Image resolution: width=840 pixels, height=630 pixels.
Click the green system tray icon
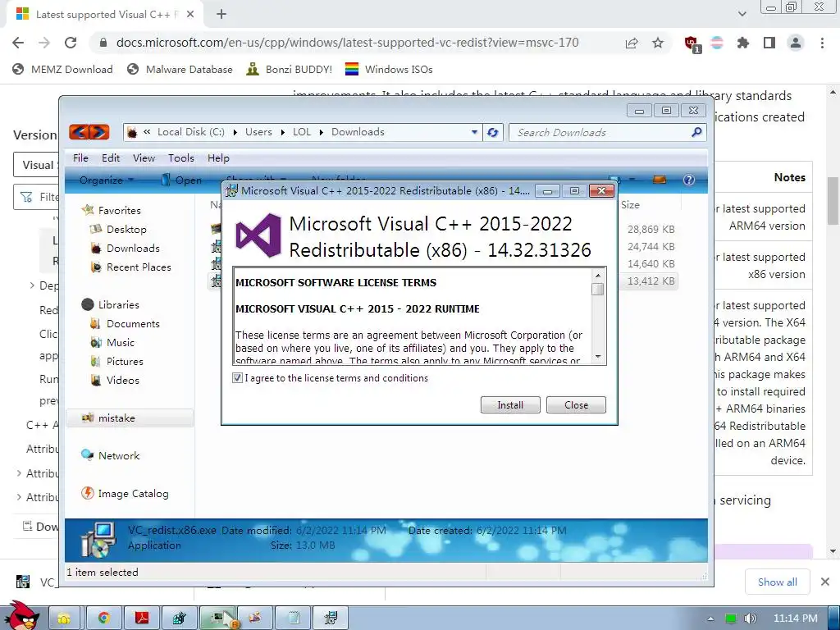pos(730,619)
